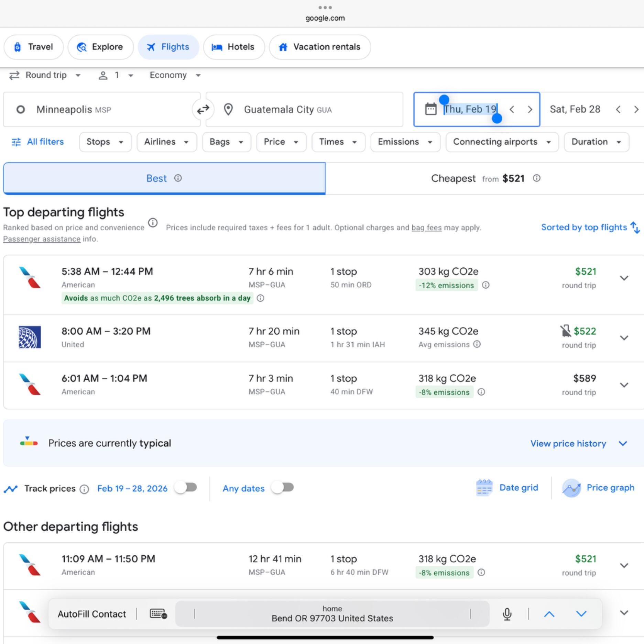Open the Stops filter dropdown
Screen dimensions: 644x644
(105, 142)
